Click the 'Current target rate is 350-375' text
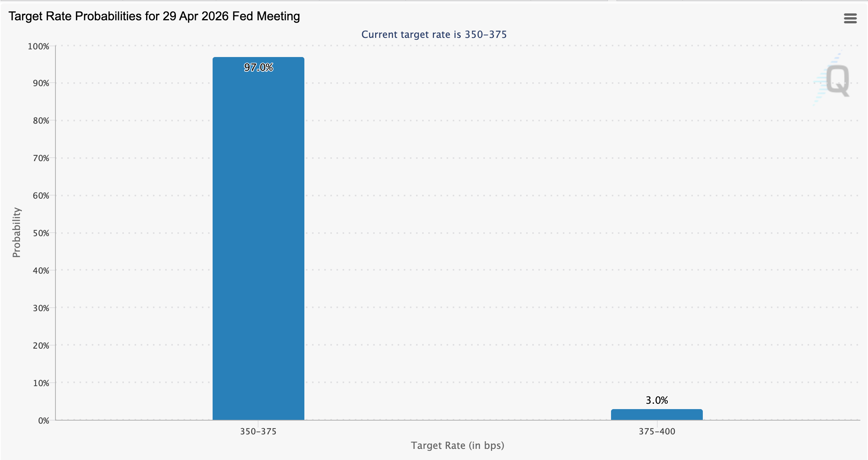This screenshot has height=460, width=868. click(434, 34)
